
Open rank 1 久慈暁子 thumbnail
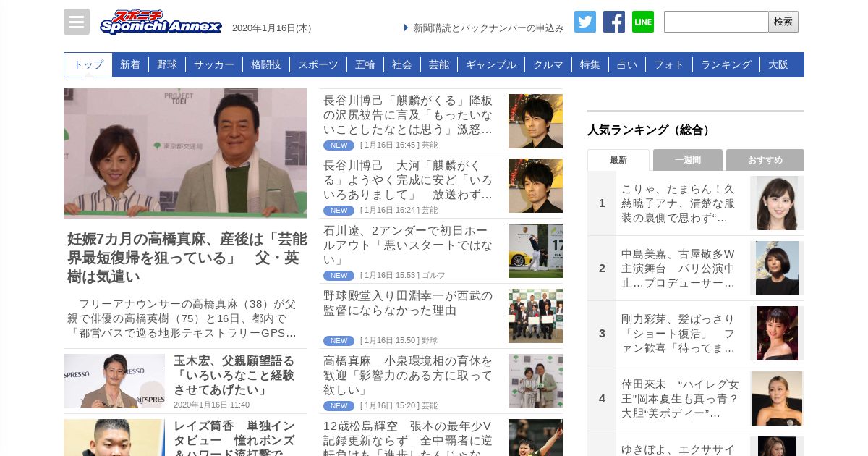777,203
